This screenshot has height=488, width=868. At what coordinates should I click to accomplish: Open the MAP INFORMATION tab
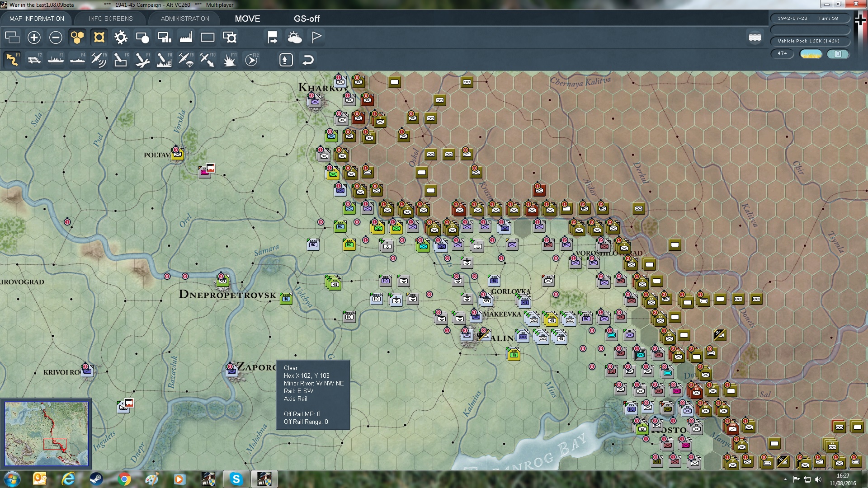coord(37,19)
